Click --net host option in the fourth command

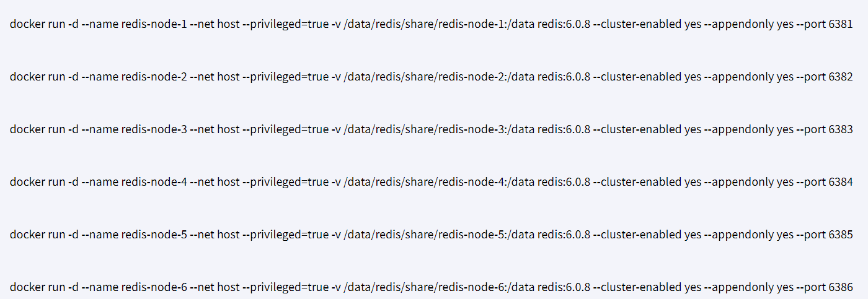click(x=215, y=182)
